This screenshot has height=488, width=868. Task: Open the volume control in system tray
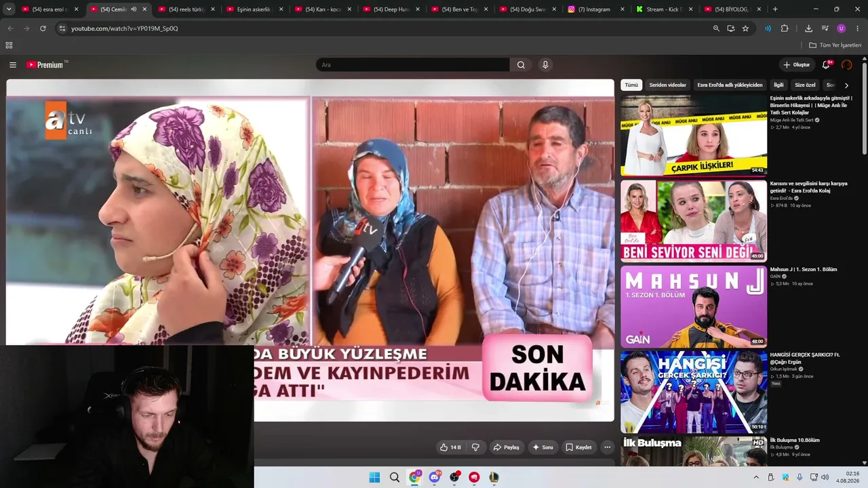[x=825, y=477]
